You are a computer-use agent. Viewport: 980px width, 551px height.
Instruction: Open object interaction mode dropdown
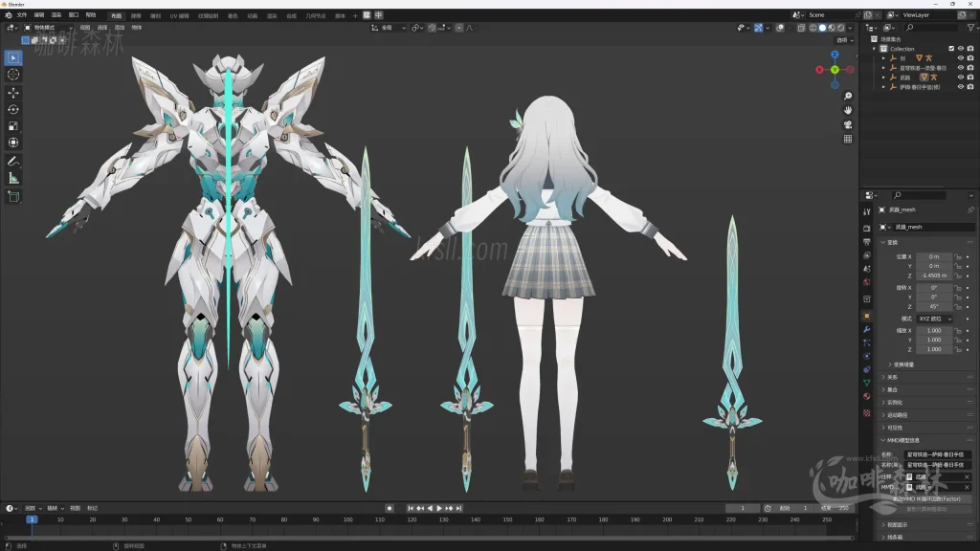pyautogui.click(x=48, y=28)
